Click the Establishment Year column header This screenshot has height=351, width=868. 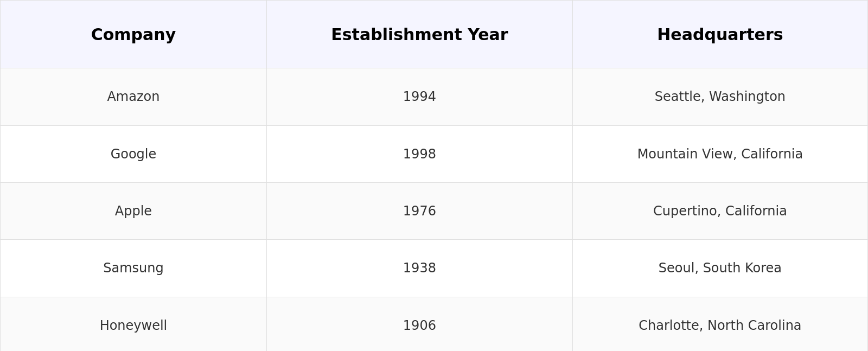[x=419, y=35]
